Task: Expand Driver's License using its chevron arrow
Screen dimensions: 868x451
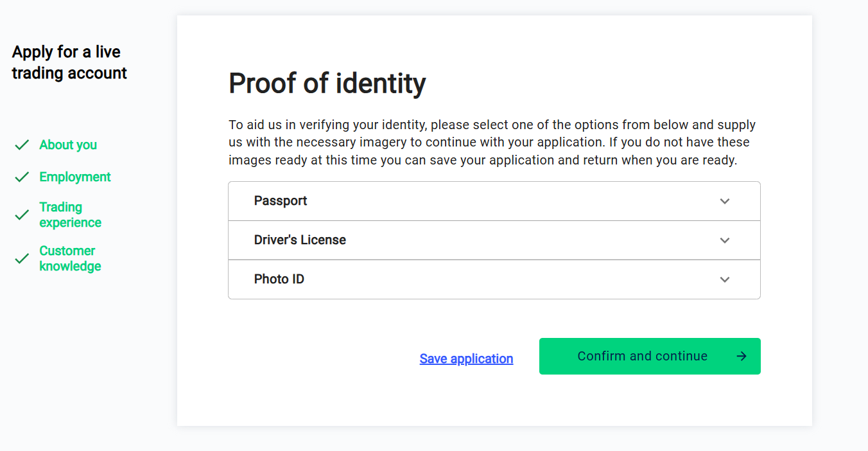Action: (725, 240)
